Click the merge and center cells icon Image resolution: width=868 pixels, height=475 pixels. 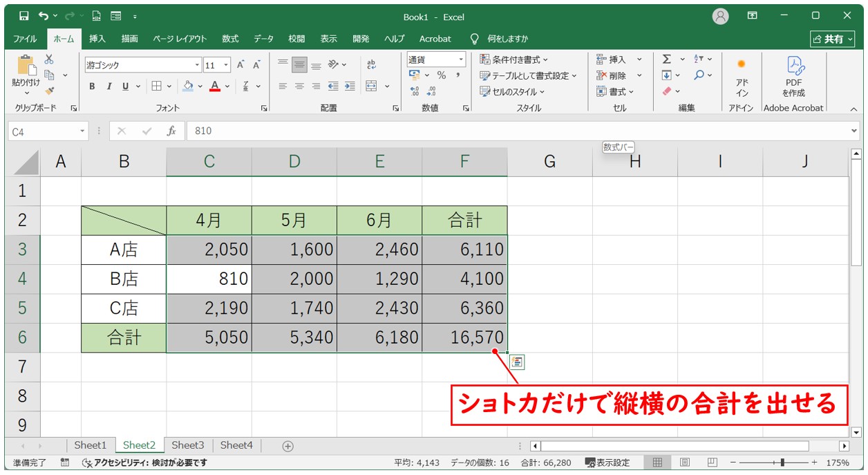point(372,86)
